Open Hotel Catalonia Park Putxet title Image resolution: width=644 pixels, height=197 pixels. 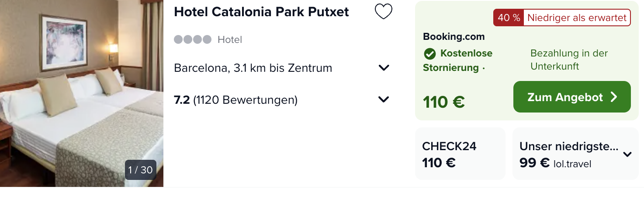click(x=261, y=12)
